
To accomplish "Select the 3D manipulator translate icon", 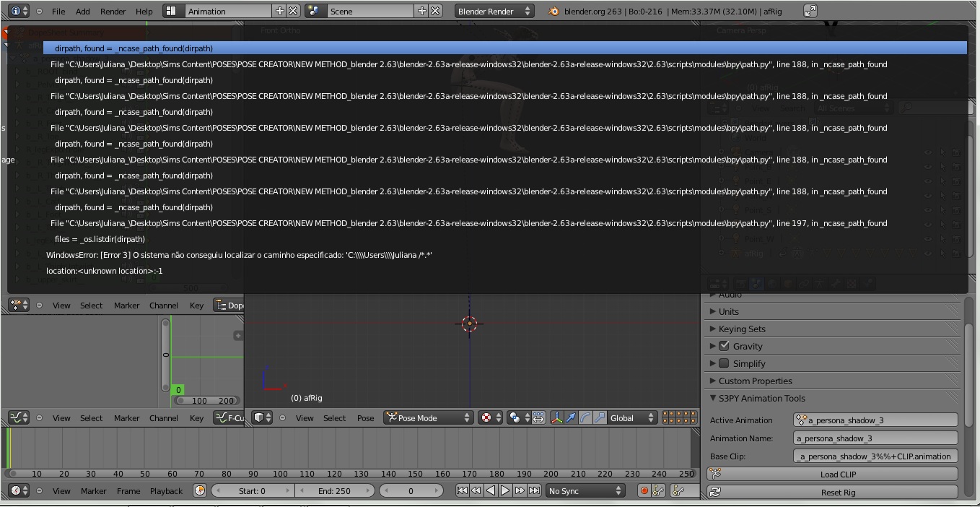I will click(571, 417).
